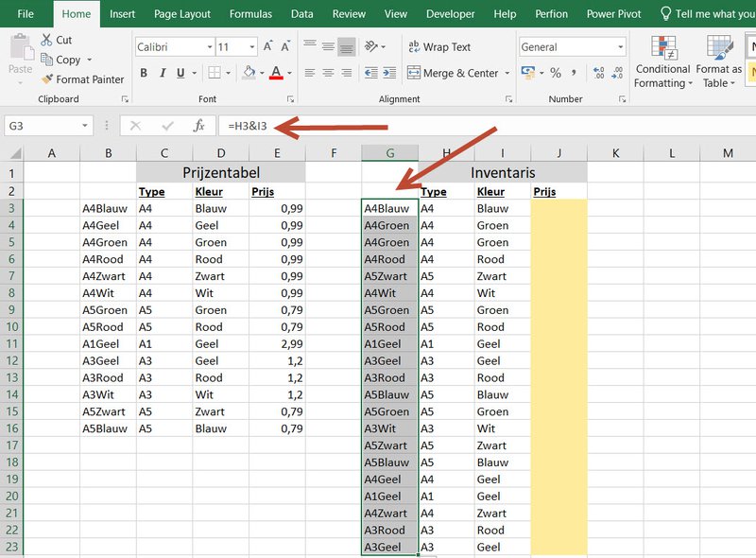
Task: Select row 3 header
Action: 11,208
